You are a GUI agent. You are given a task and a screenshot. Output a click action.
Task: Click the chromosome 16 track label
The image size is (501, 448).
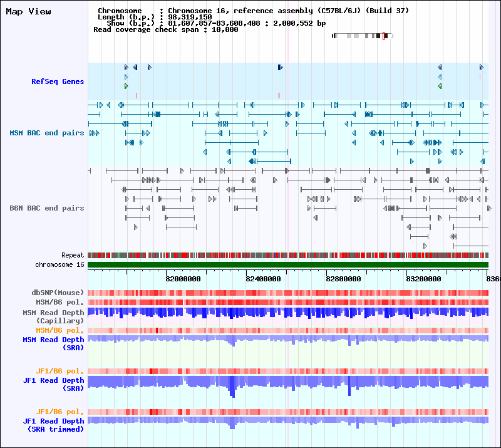tap(59, 265)
